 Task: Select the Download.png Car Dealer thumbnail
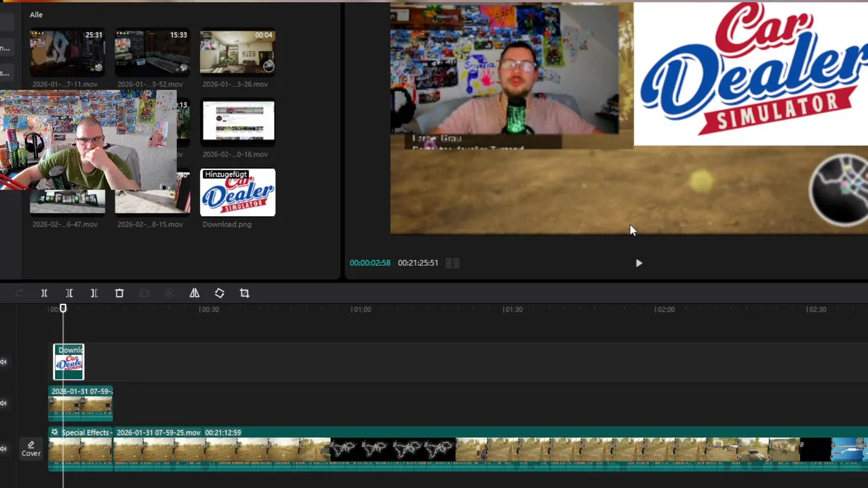pos(237,192)
